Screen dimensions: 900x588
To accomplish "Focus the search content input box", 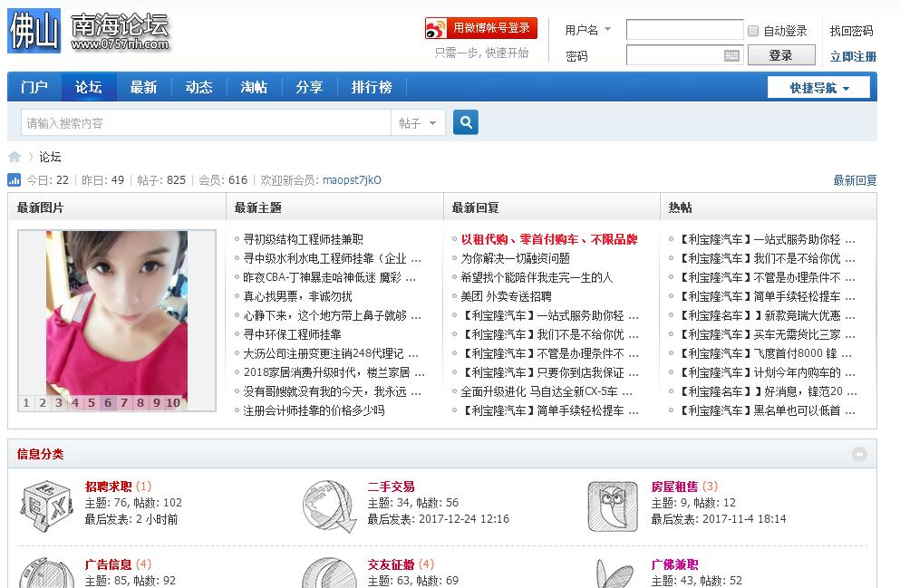I will coord(206,122).
